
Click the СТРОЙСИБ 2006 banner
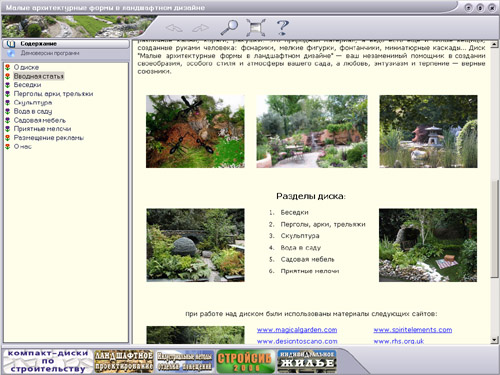coord(245,361)
